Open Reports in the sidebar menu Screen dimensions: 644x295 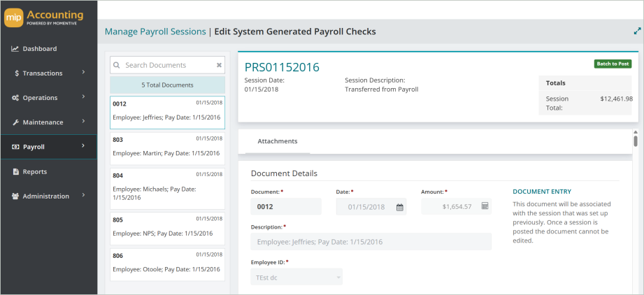coord(35,172)
